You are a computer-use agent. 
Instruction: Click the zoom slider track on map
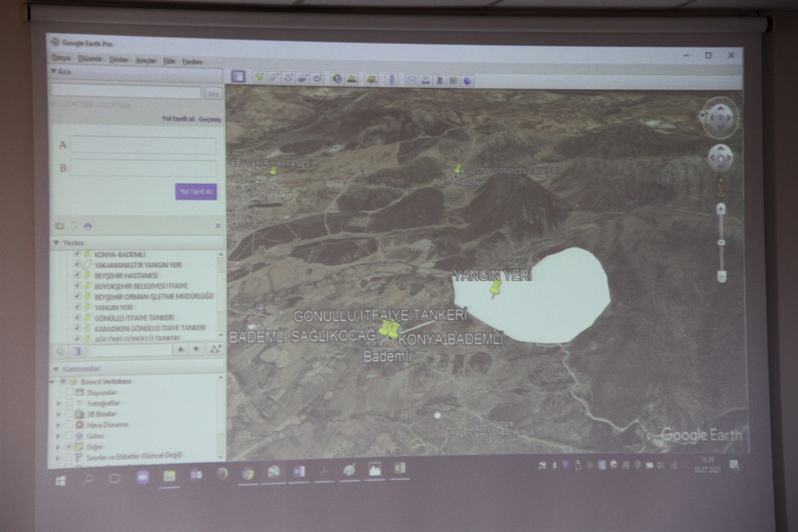click(722, 242)
